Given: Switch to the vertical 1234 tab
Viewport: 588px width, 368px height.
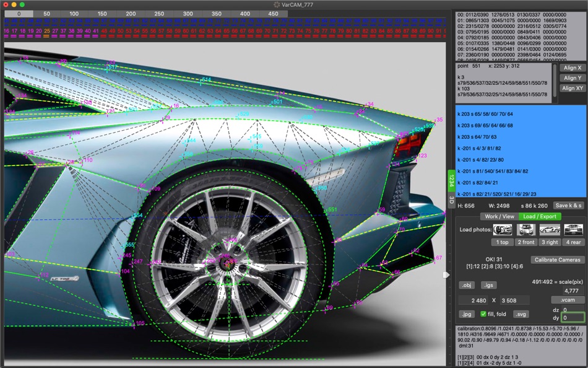Looking at the screenshot, I should 451,181.
